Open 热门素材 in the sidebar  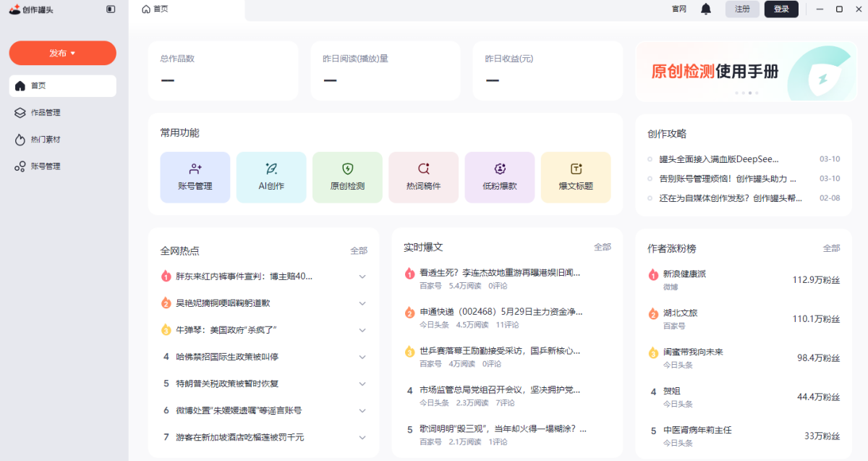(x=46, y=140)
